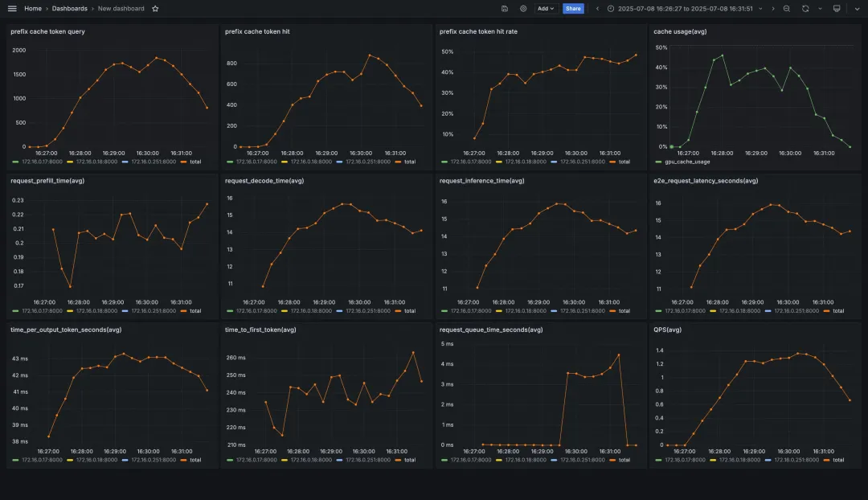Open the hamburger navigation menu
This screenshot has width=868, height=500.
click(x=12, y=8)
